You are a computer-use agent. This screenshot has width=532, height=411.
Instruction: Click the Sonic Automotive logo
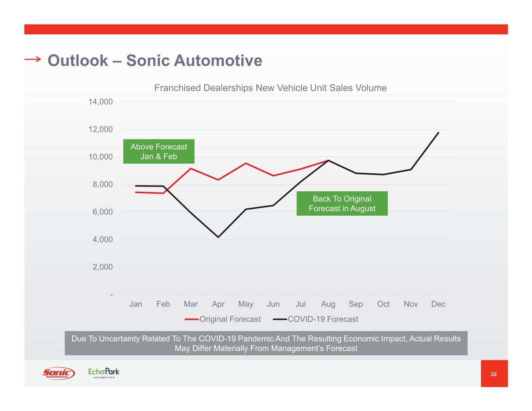[58, 373]
